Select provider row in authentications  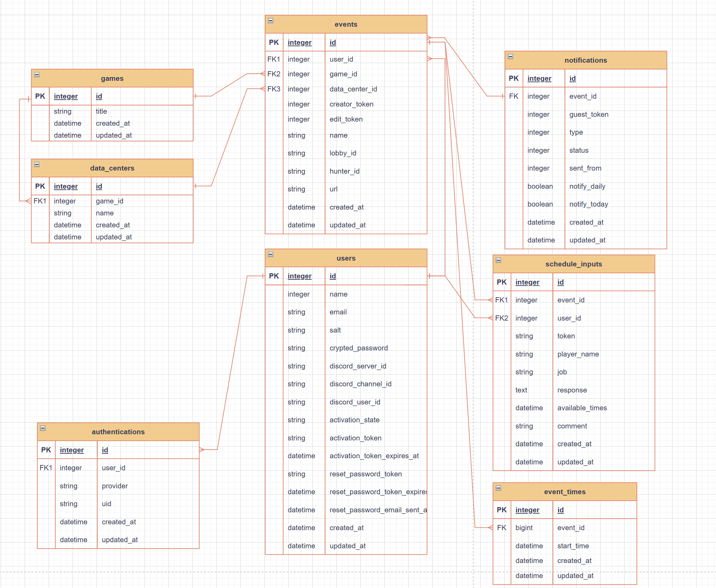115,486
